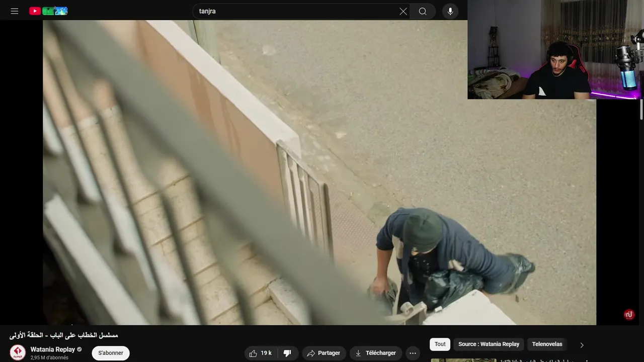The height and width of the screenshot is (362, 644).
Task: Download the video with Télécharger
Action: coord(376,353)
